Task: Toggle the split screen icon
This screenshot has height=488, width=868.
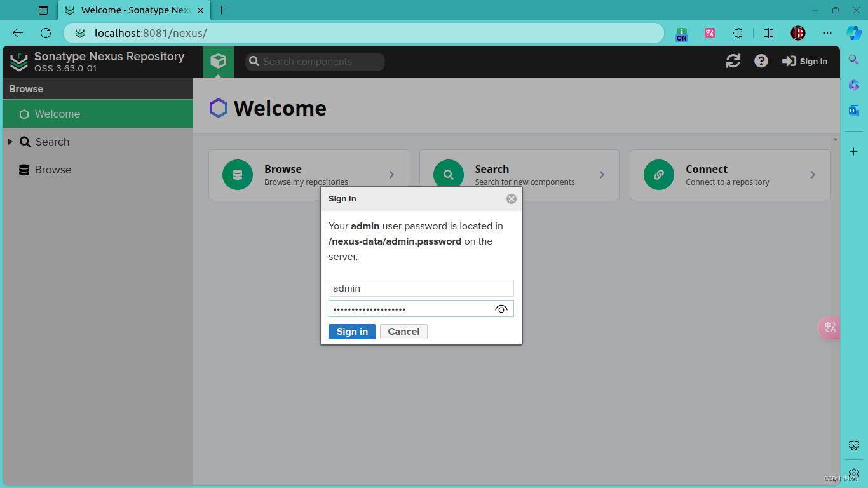Action: click(x=768, y=33)
